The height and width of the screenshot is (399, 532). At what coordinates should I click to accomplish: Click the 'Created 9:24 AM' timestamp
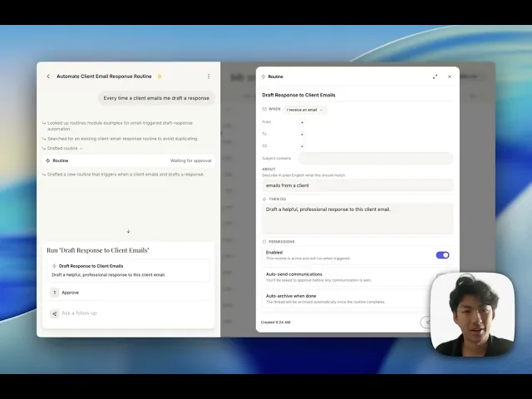[275, 323]
